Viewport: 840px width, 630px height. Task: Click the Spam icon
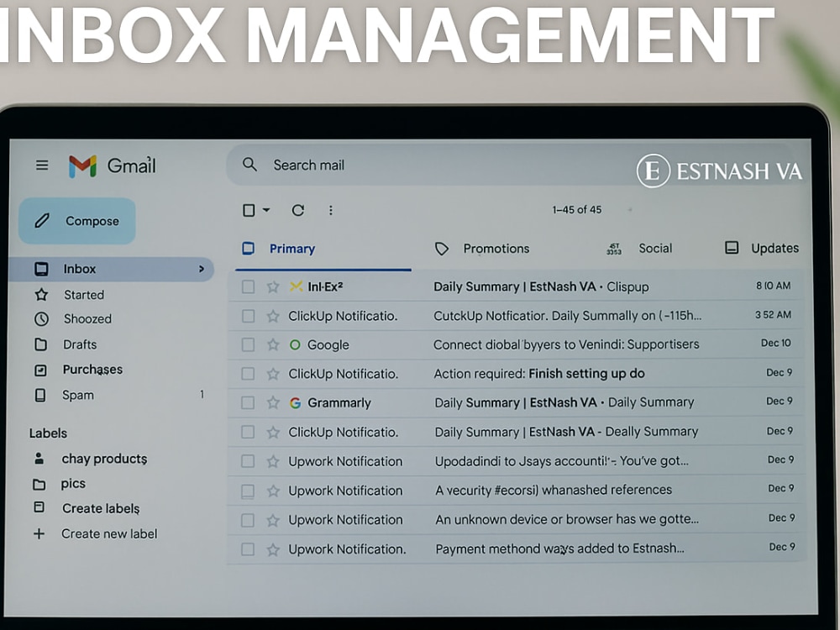(x=40, y=396)
